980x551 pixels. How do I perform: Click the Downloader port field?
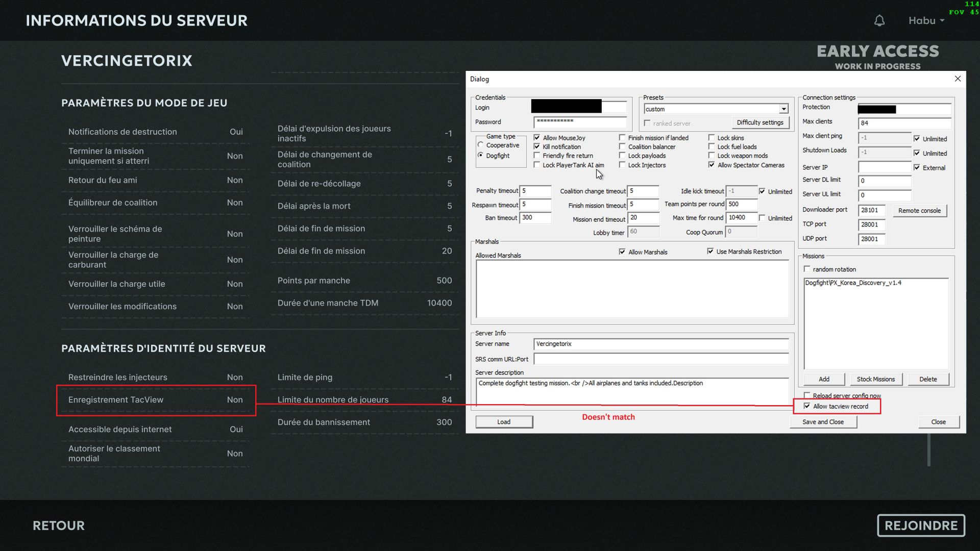[x=872, y=210]
